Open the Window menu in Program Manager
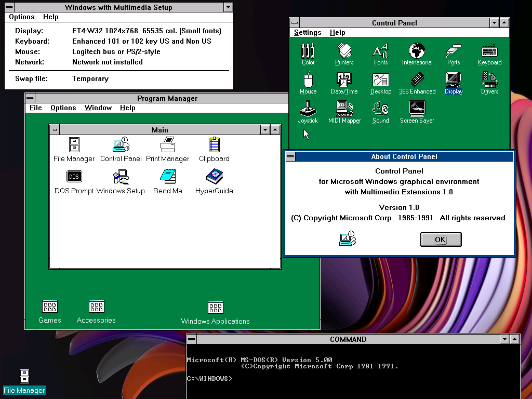 click(98, 108)
